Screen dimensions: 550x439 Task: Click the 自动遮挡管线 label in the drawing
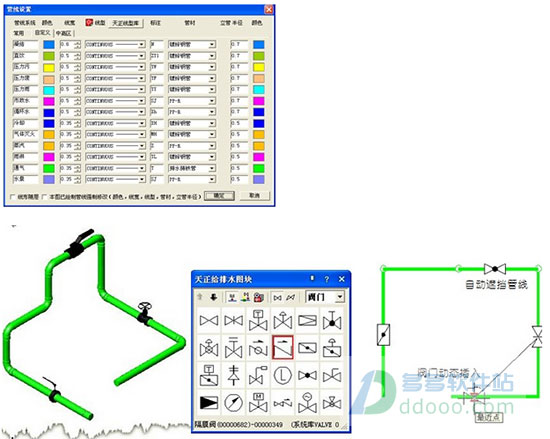click(x=496, y=284)
